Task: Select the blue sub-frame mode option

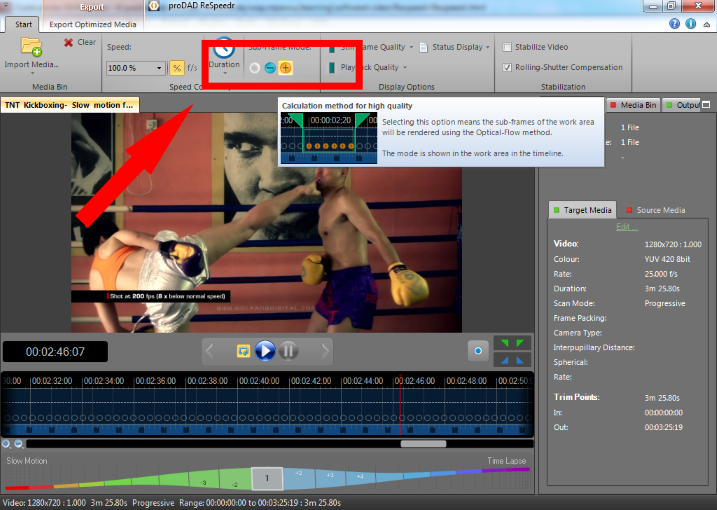Action: [x=271, y=68]
